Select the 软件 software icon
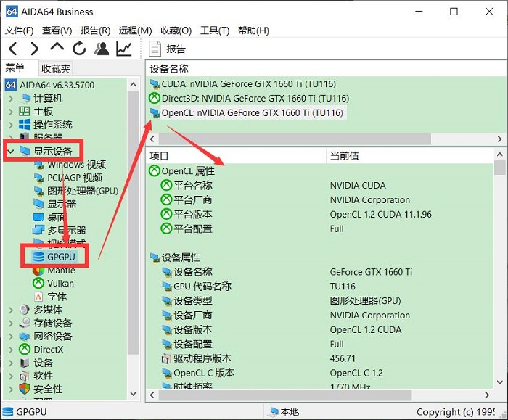The image size is (508, 420). tap(25, 376)
